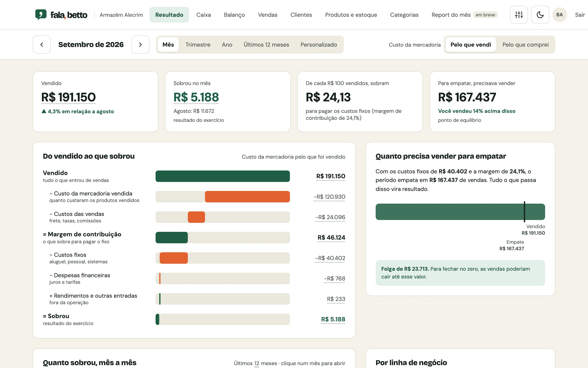
Task: Click the Custos fixos orange bar
Action: click(x=174, y=258)
